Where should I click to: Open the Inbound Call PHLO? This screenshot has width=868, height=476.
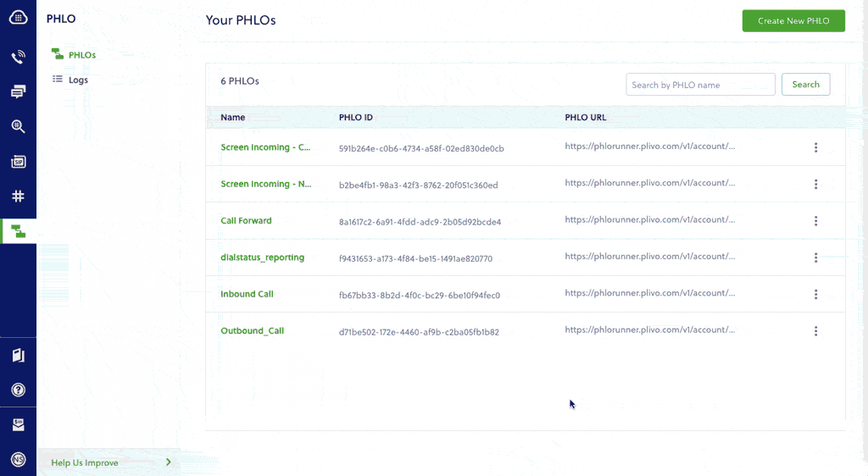[x=247, y=294]
